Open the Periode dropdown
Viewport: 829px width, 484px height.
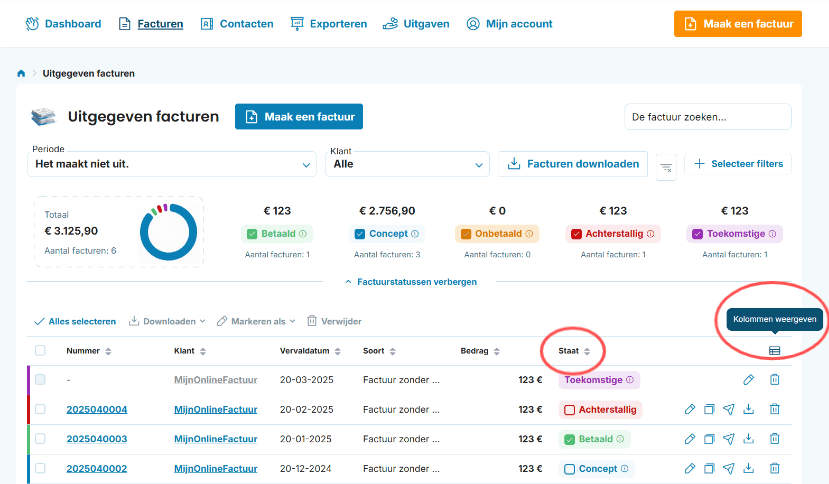[x=172, y=164]
